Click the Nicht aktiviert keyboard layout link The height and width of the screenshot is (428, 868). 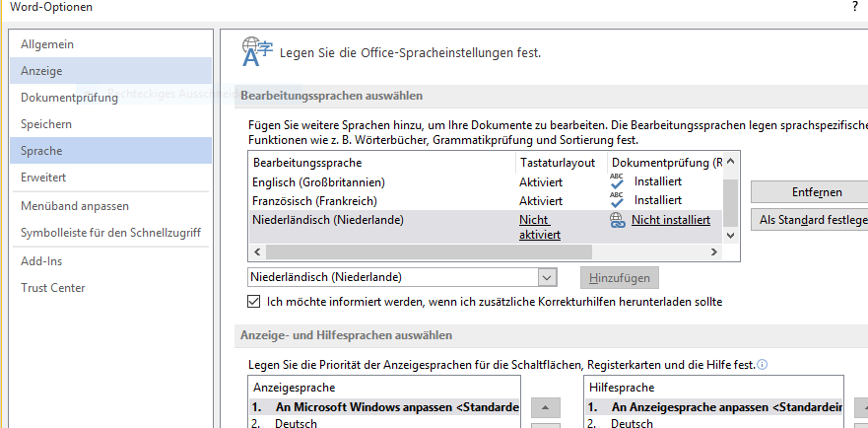(540, 227)
